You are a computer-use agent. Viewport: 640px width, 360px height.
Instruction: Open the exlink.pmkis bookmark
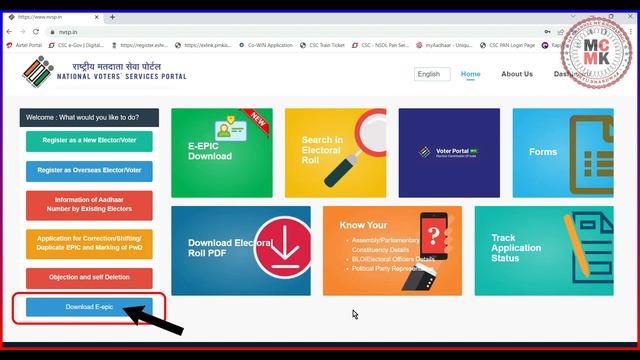pyautogui.click(x=203, y=45)
